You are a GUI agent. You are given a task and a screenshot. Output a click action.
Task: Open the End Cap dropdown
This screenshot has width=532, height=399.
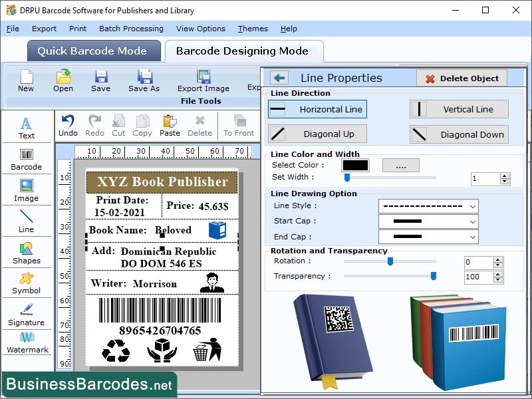tap(428, 237)
